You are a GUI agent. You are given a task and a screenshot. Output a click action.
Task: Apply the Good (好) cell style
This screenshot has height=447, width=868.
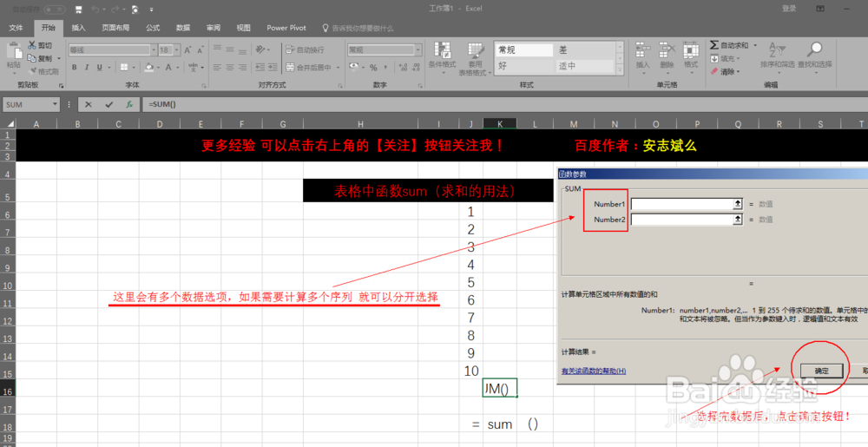coord(523,66)
